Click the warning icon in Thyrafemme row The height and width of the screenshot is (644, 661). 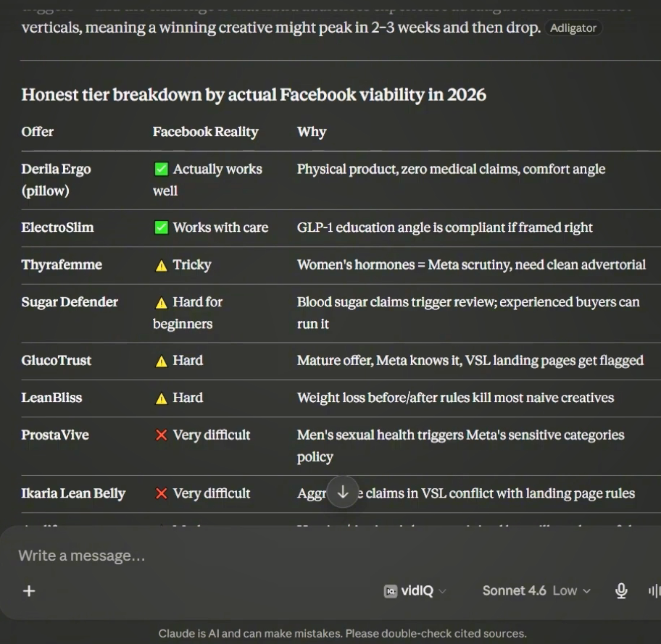tap(161, 266)
